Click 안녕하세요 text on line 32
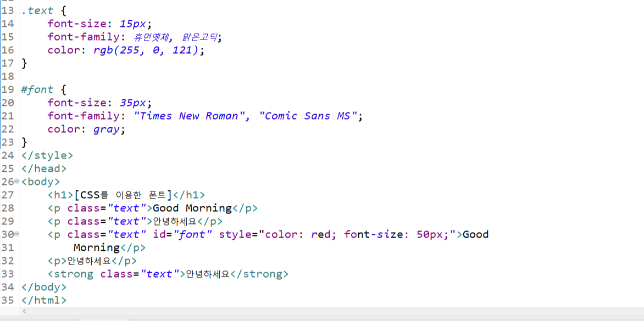Screen dimensions: 644x321 (90, 260)
